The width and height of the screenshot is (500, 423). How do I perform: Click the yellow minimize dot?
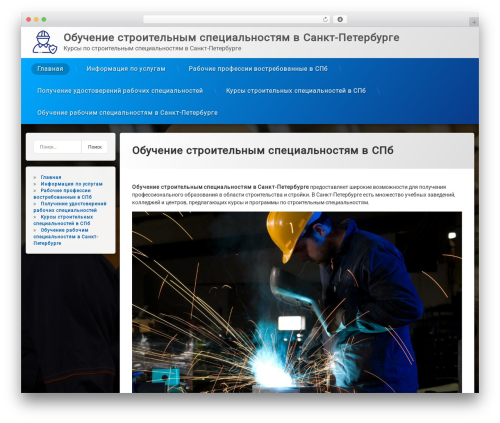point(36,19)
